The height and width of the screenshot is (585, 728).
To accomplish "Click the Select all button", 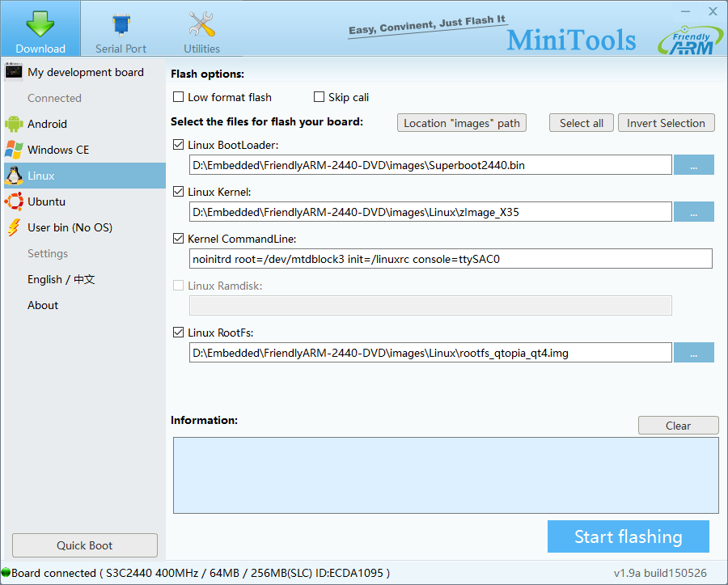I will pyautogui.click(x=582, y=123).
